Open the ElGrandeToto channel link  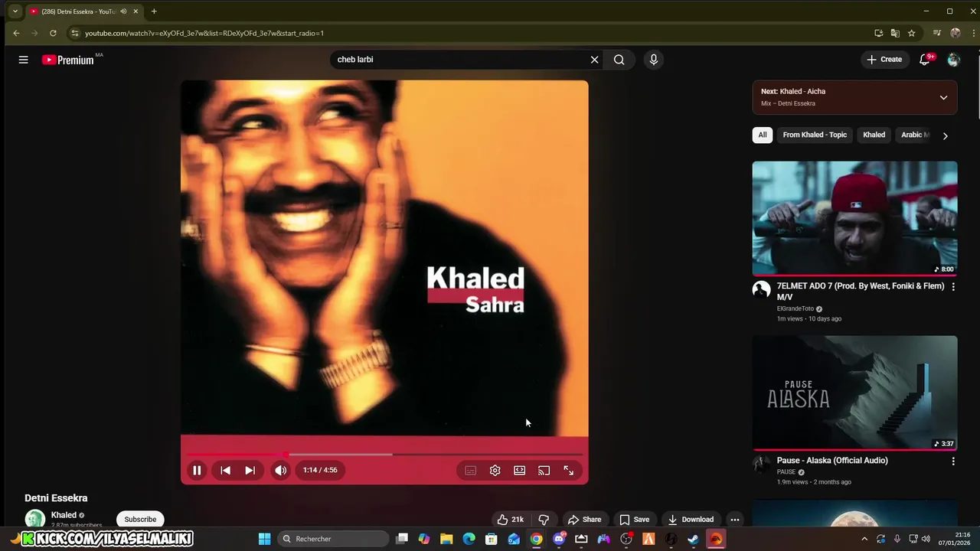pyautogui.click(x=795, y=309)
